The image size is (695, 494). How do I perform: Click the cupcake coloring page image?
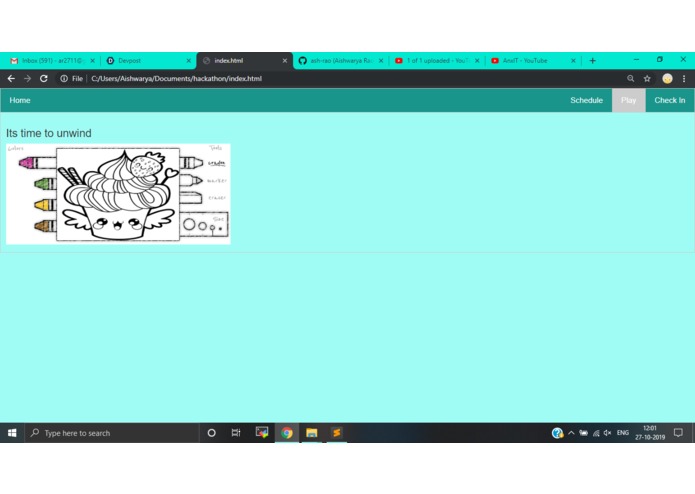click(118, 194)
